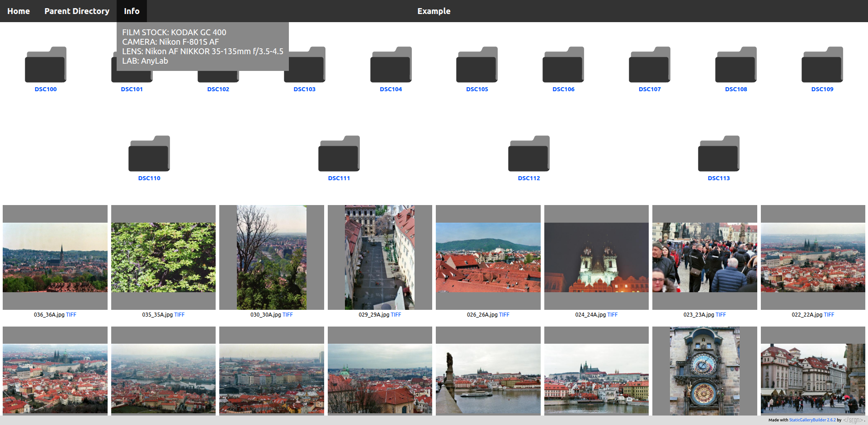Open the DSC112 folder icon
868x425 pixels.
529,154
